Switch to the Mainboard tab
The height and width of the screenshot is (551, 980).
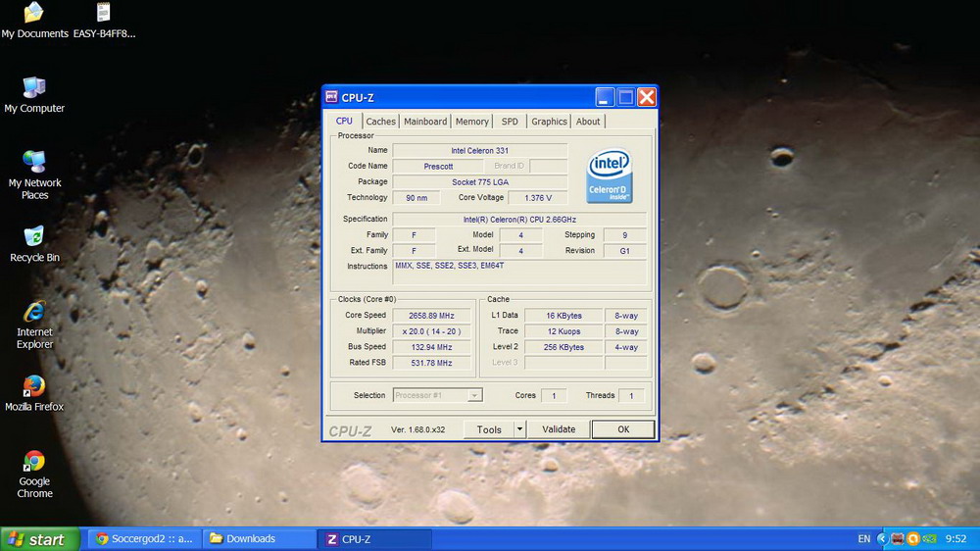[425, 122]
